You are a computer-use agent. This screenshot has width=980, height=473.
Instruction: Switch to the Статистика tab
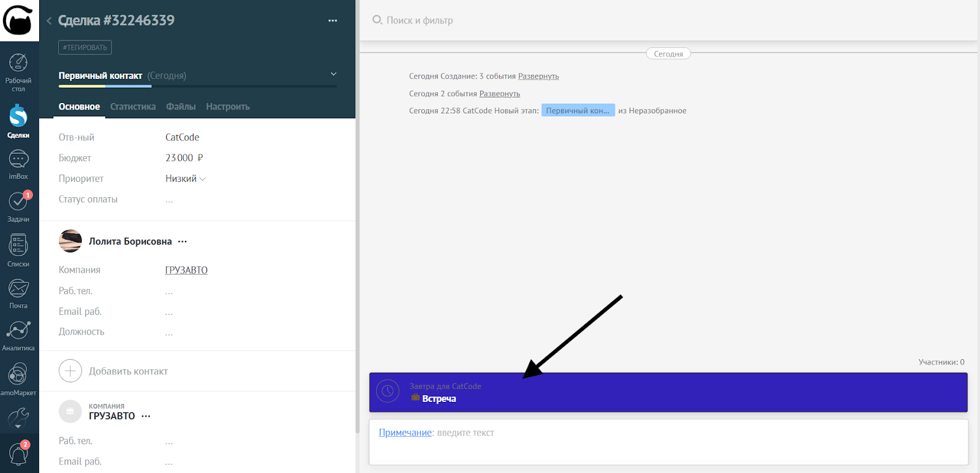pos(133,107)
